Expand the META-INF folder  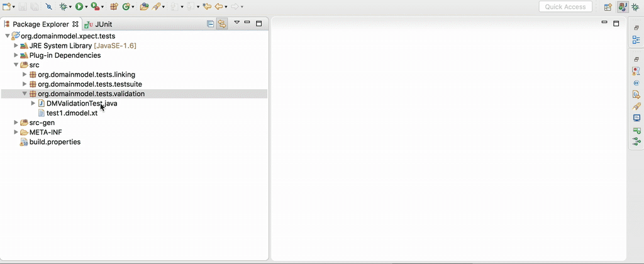(x=16, y=132)
